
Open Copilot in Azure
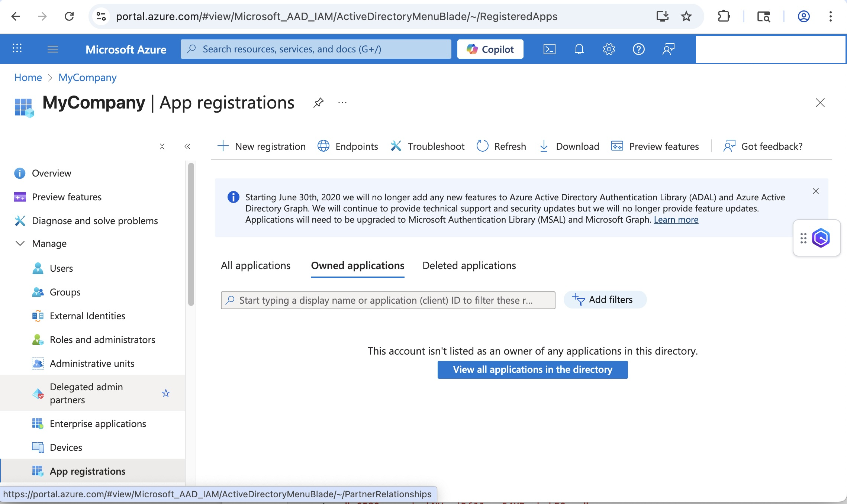(x=490, y=49)
